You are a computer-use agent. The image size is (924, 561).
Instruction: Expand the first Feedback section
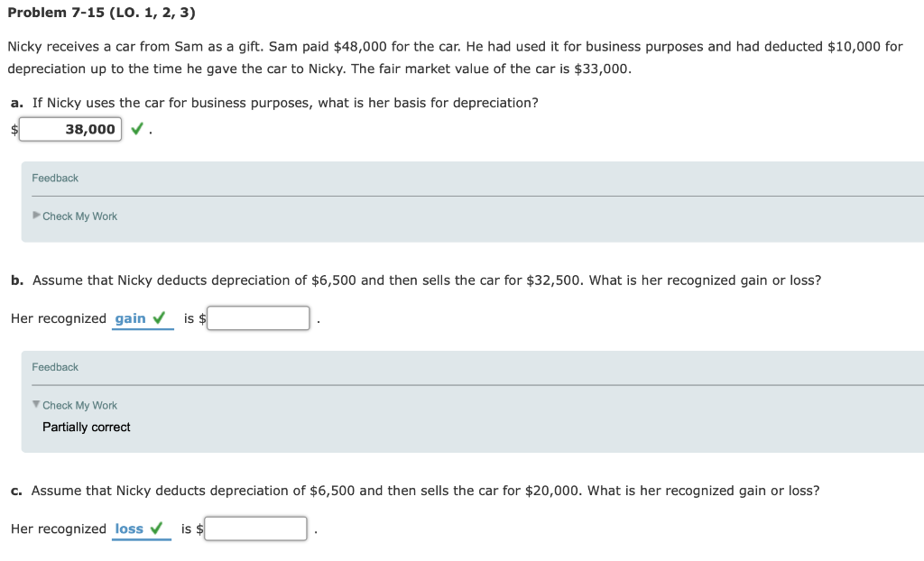point(54,178)
